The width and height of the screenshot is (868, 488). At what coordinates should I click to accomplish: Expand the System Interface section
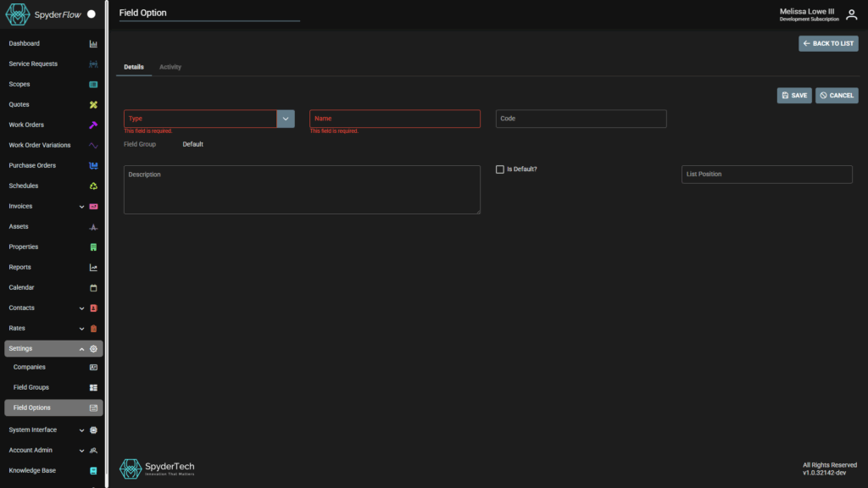81,430
